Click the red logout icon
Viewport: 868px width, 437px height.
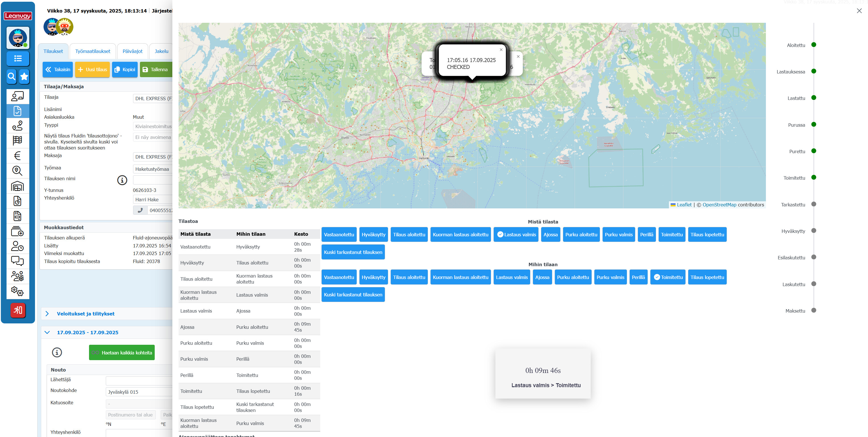[18, 310]
